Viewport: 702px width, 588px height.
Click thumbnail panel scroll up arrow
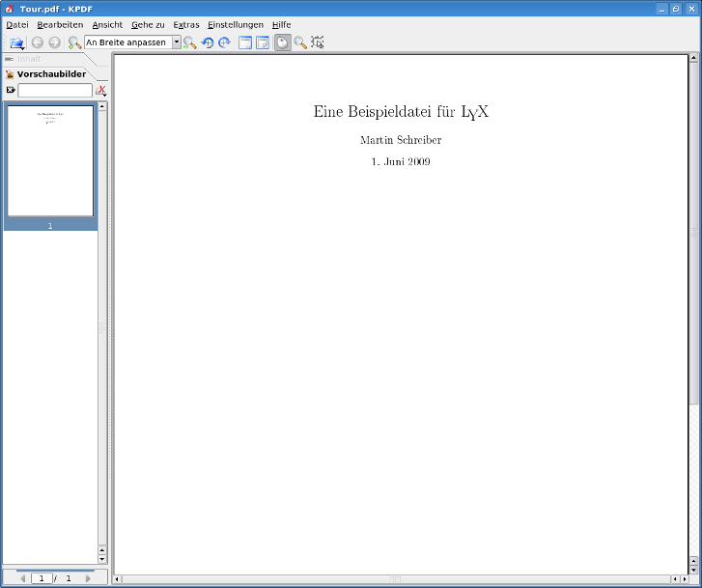pyautogui.click(x=102, y=106)
